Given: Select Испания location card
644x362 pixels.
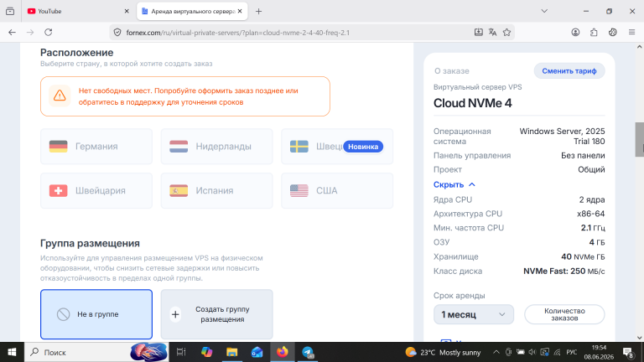Looking at the screenshot, I should (x=216, y=190).
